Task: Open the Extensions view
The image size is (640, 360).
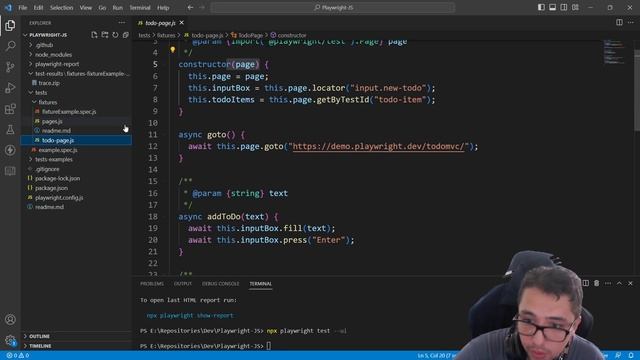Action: tap(10, 109)
